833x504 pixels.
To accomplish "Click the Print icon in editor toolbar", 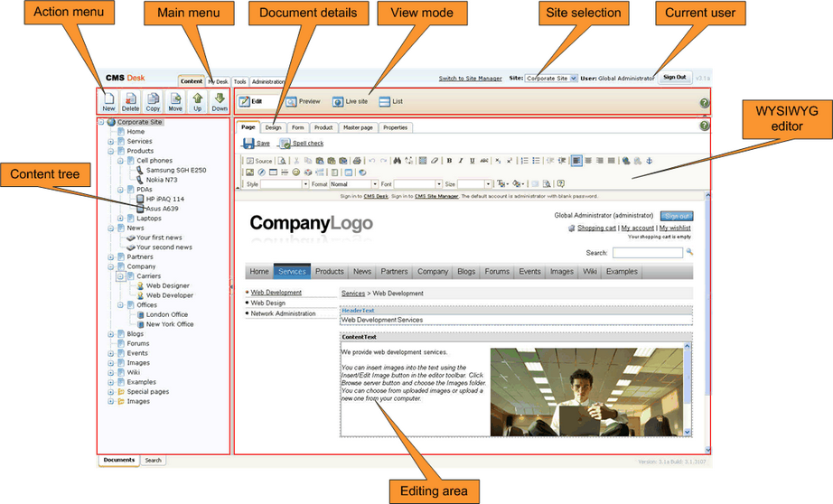I will [357, 161].
